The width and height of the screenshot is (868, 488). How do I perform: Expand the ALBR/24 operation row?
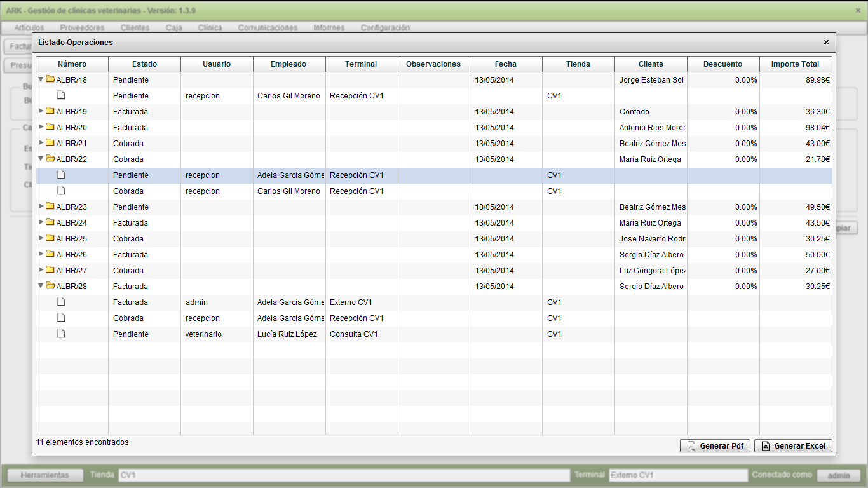[x=41, y=222]
